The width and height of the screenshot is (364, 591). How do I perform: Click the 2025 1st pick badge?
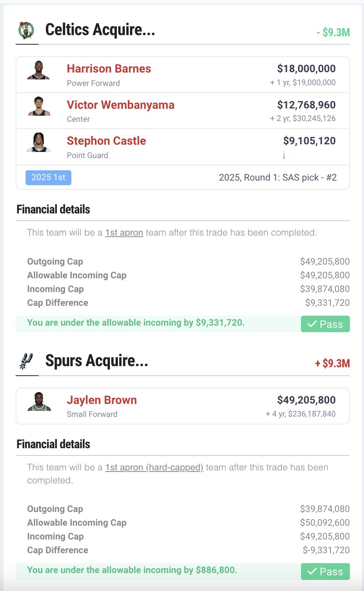tap(48, 178)
